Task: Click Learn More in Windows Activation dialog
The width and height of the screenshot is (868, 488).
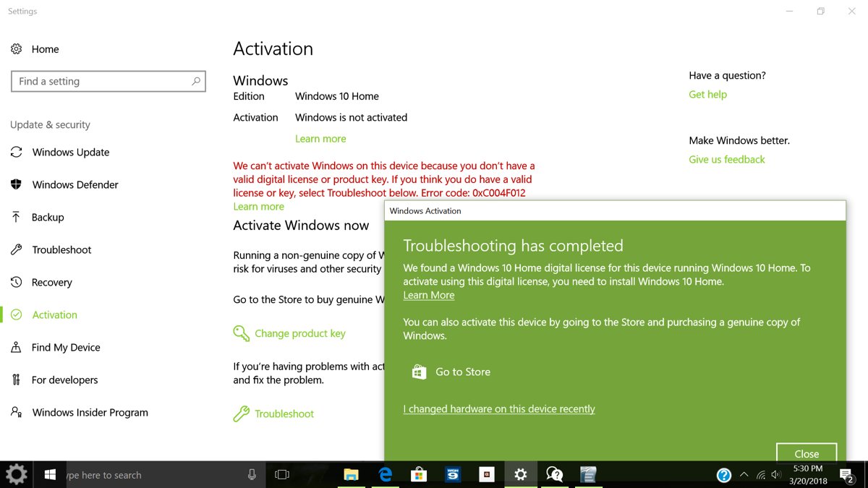Action: tap(429, 295)
